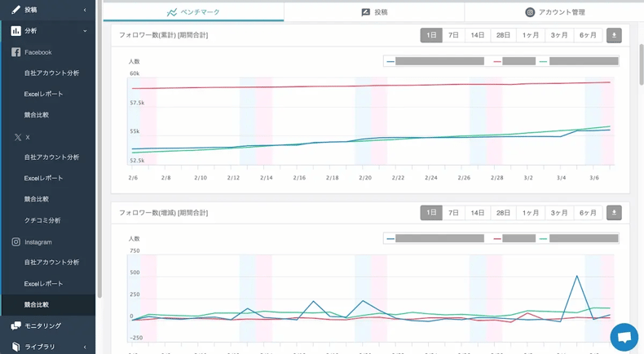Select 1日 for フォロワー数(累計) chart

point(431,35)
